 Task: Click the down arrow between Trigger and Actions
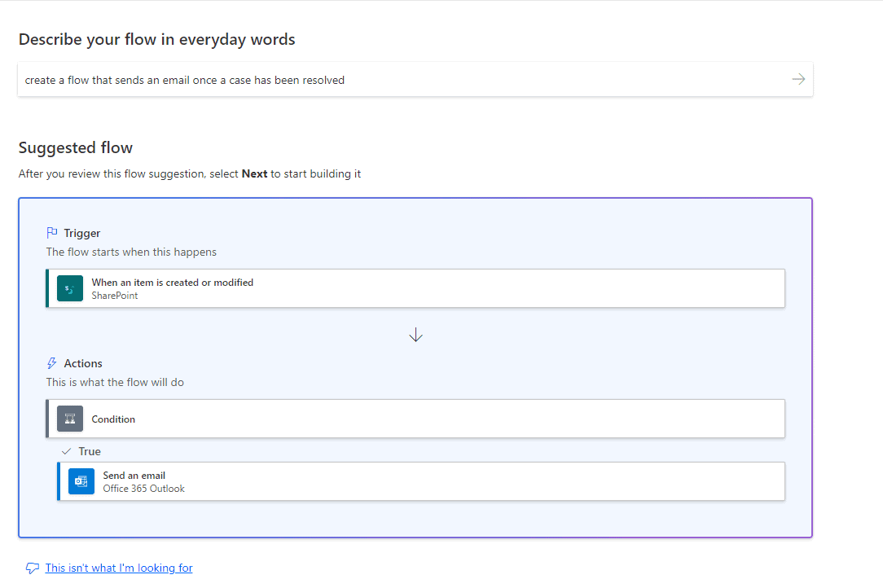click(415, 335)
